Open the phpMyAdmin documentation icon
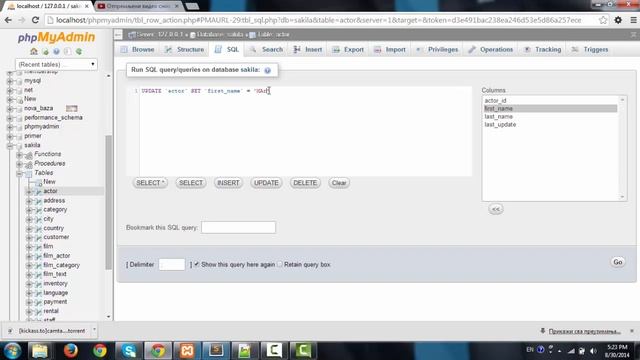 click(x=67, y=51)
